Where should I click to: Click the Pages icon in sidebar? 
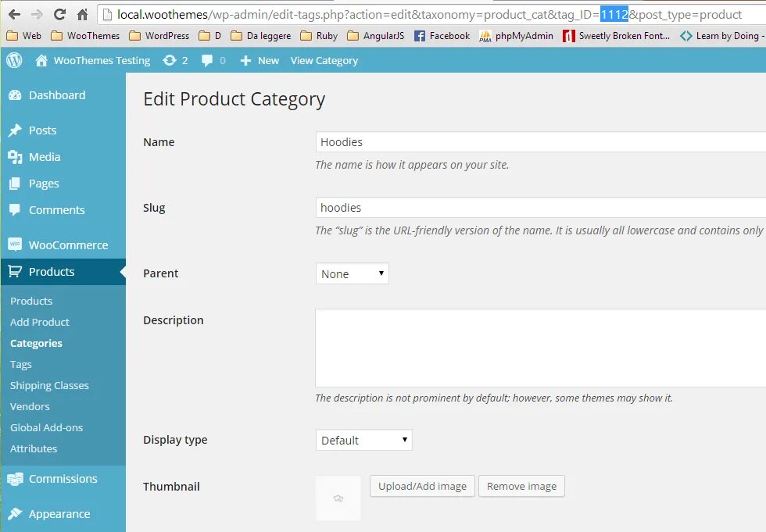point(15,184)
